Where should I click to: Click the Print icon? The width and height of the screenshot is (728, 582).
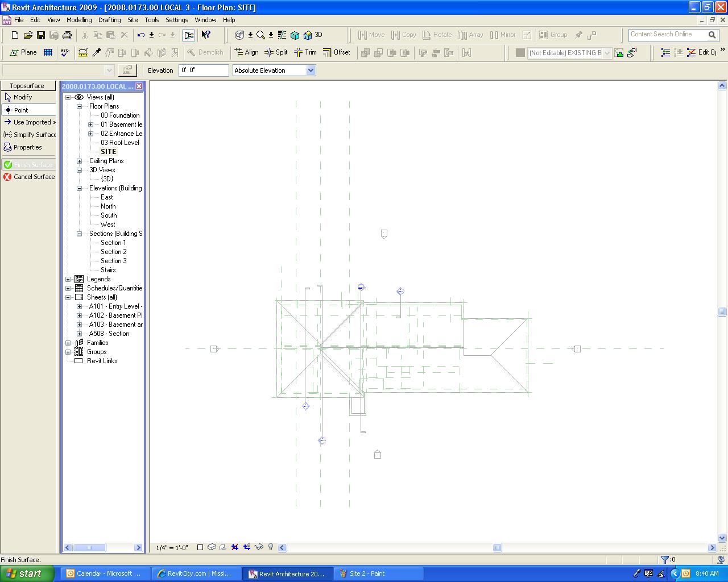tap(67, 35)
